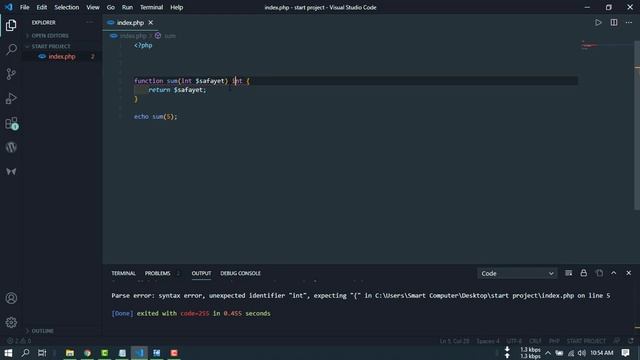Open the Manage gear icon
Image resolution: width=640 pixels, height=360 pixels.
coord(11,322)
